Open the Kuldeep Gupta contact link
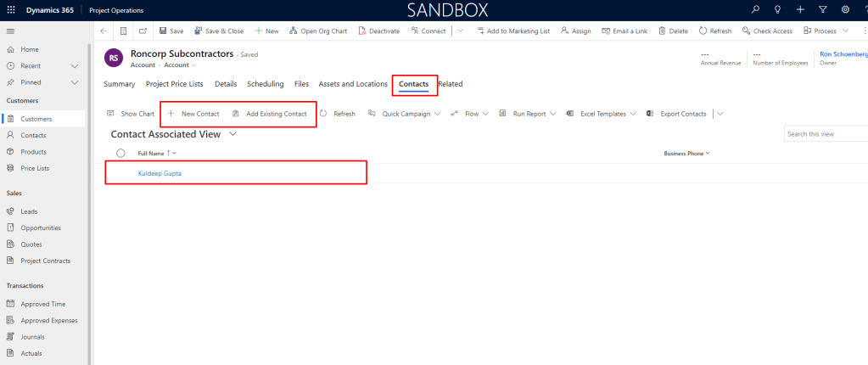This screenshot has height=365, width=868. pyautogui.click(x=160, y=173)
